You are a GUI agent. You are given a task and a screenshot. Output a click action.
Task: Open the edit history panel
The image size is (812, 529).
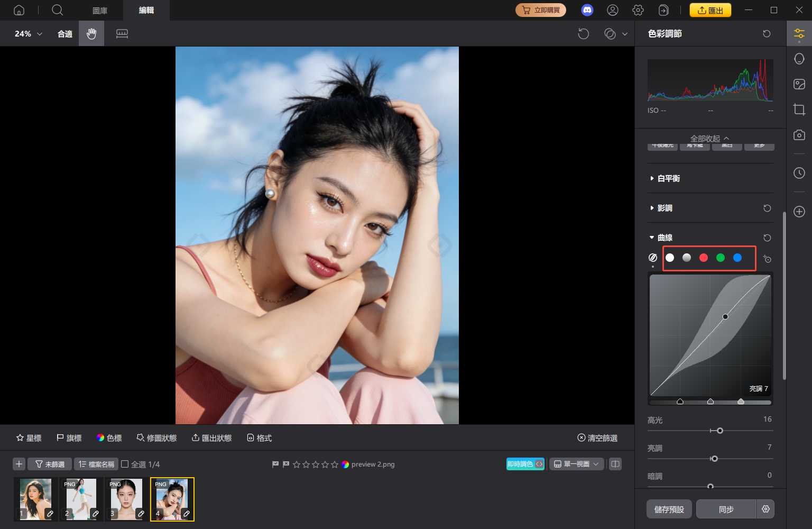799,173
